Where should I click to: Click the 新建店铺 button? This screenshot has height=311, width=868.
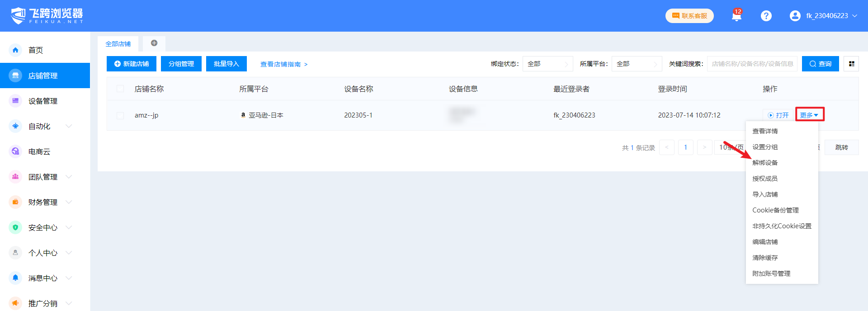click(132, 64)
